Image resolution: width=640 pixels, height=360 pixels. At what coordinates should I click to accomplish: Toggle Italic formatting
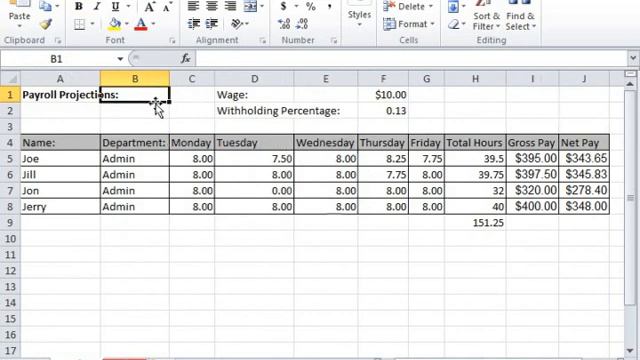coord(97,6)
